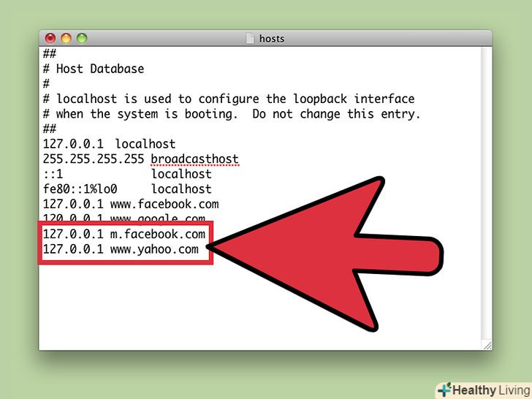The image size is (532, 399).
Task: Click the hosts document icon in title bar
Action: [x=250, y=38]
